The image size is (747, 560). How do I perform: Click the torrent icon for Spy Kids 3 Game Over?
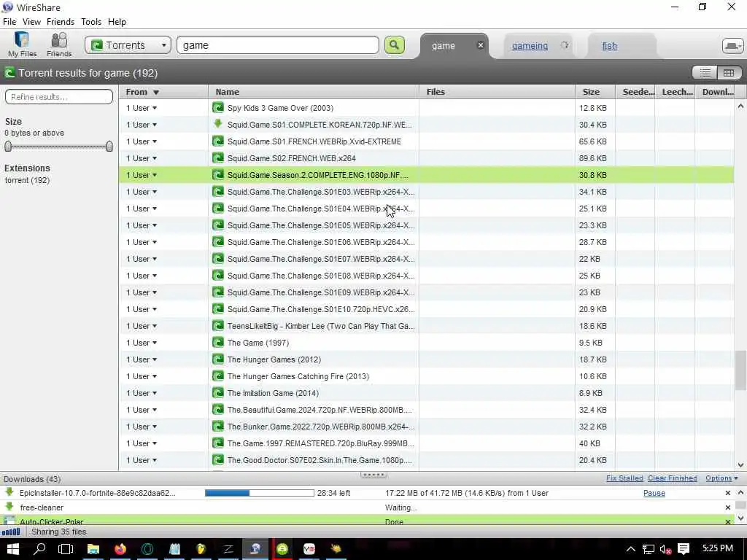coord(218,108)
